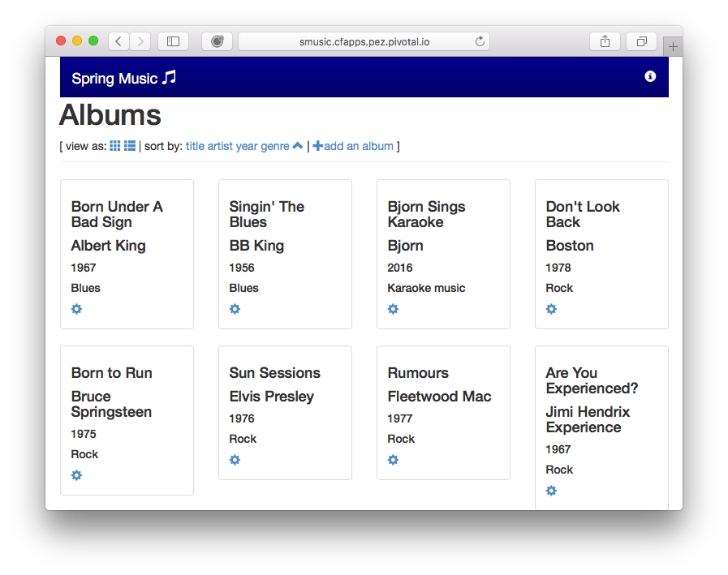Select year 1977 on Fleetwood Mac card
This screenshot has width=728, height=575.
400,418
